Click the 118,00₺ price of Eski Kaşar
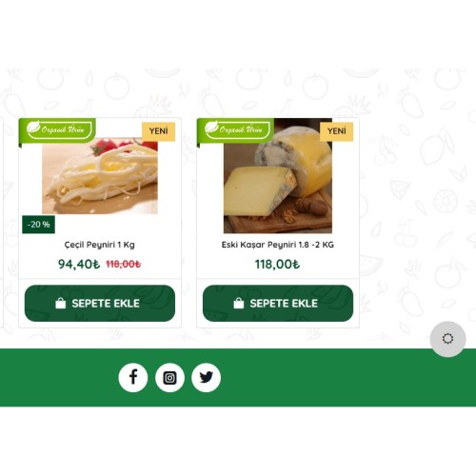This screenshot has width=476, height=476. point(277,264)
